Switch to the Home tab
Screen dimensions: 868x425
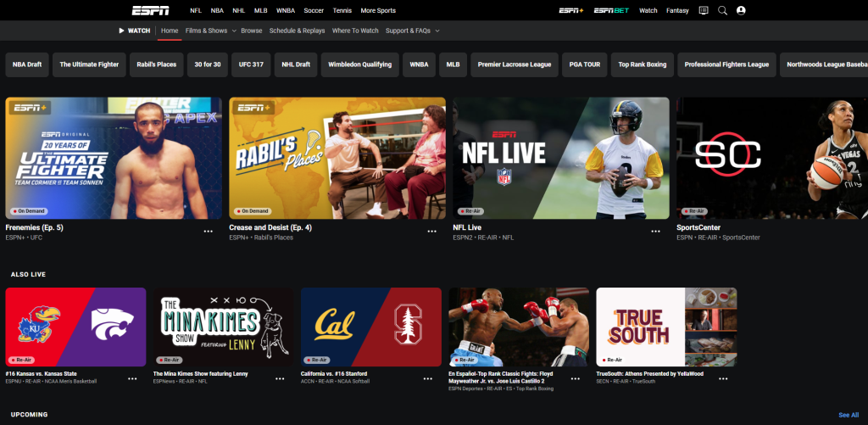(170, 31)
